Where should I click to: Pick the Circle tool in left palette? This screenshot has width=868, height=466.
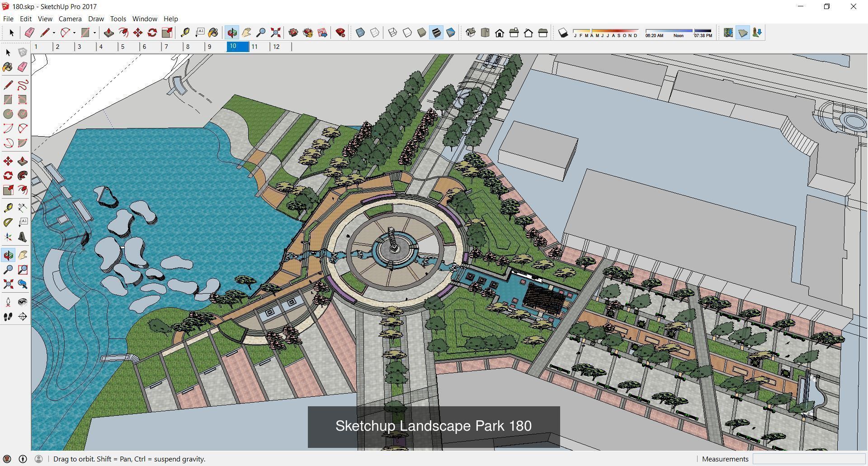[x=8, y=114]
